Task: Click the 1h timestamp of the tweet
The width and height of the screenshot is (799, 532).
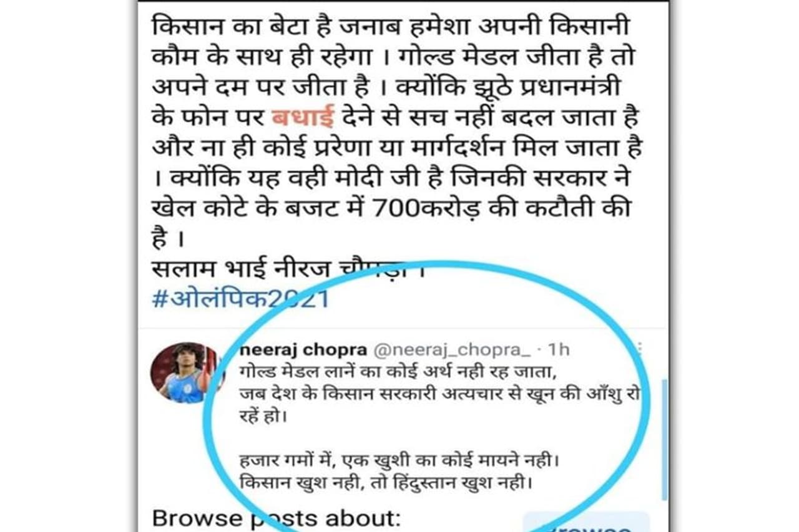Action: (556, 350)
